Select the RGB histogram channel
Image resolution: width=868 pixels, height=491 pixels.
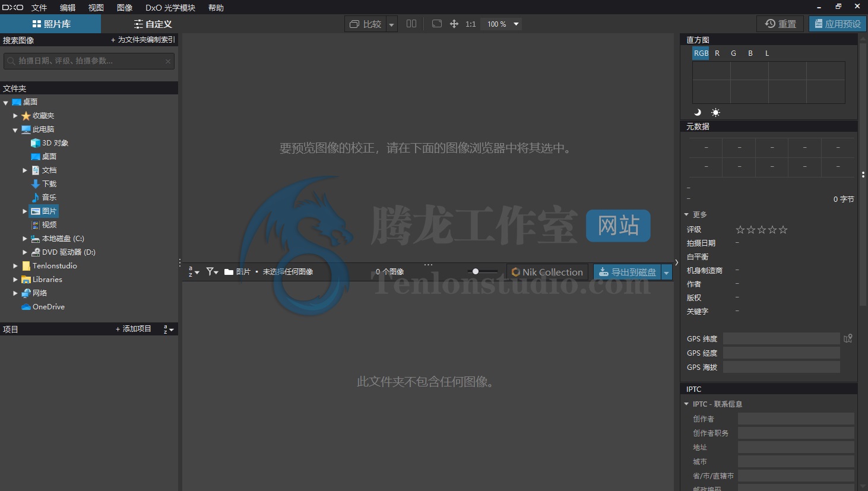point(701,53)
